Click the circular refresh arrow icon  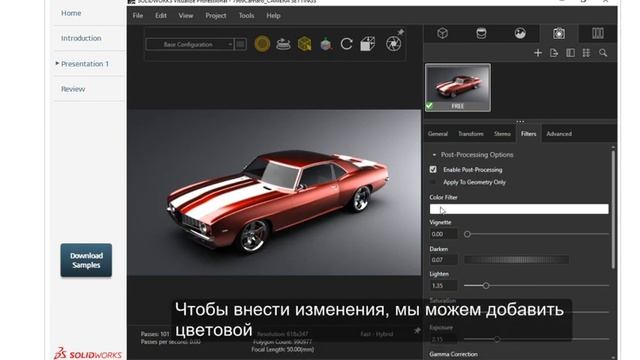click(347, 44)
